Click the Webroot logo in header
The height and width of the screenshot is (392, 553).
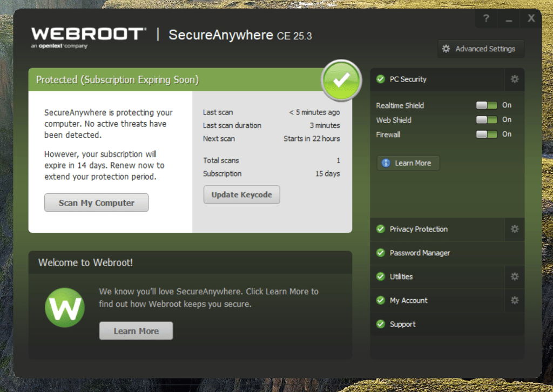(88, 37)
